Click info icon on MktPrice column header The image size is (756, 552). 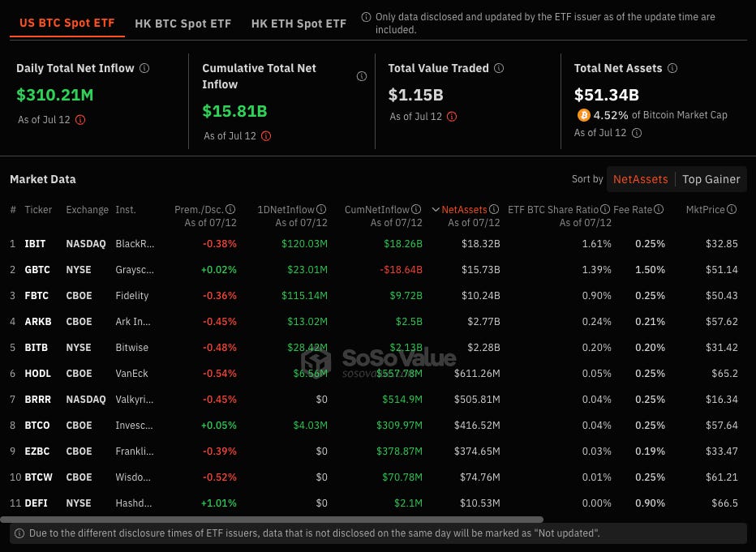point(732,209)
